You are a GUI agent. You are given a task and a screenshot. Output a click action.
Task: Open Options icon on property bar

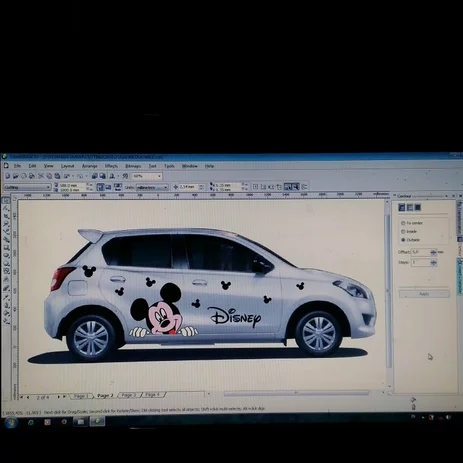point(304,187)
